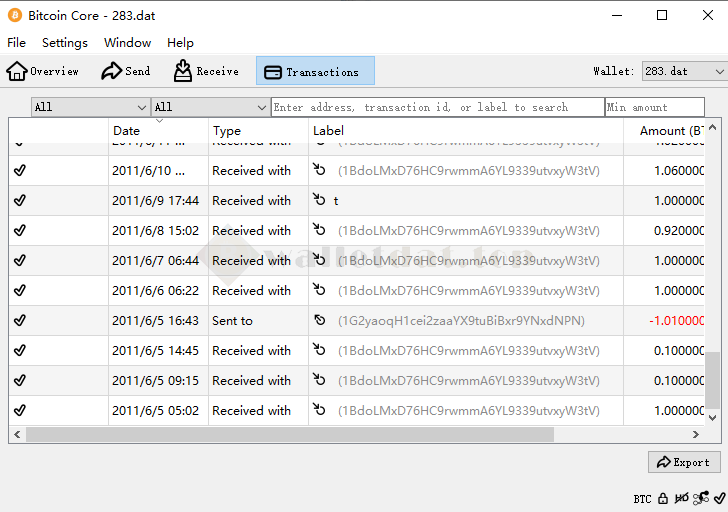The image size is (728, 512).
Task: Click the network connections status icon
Action: click(x=702, y=498)
